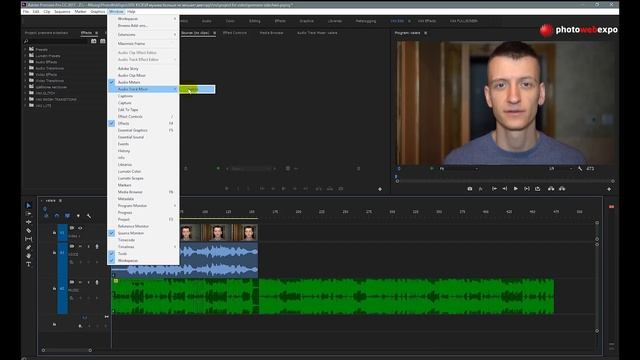Open the Workspaces submenu at top of menu

click(x=143, y=19)
